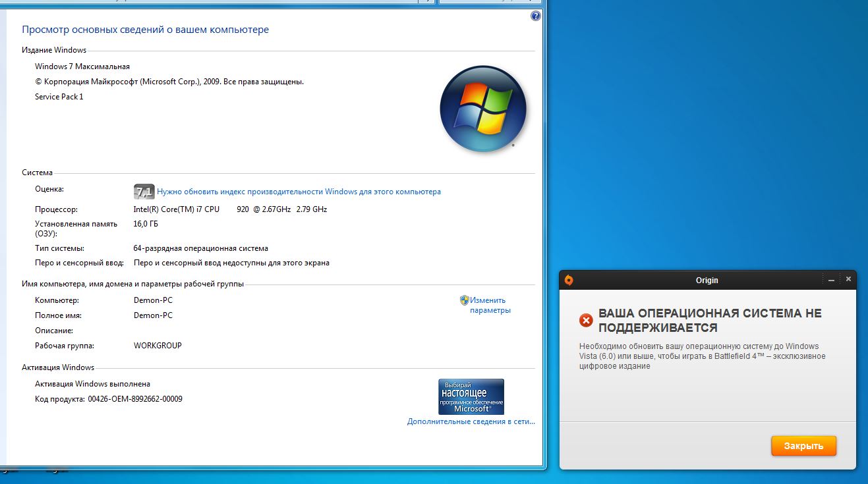
Task: Click the Demon-PC value next to Компьютер
Action: click(x=153, y=300)
